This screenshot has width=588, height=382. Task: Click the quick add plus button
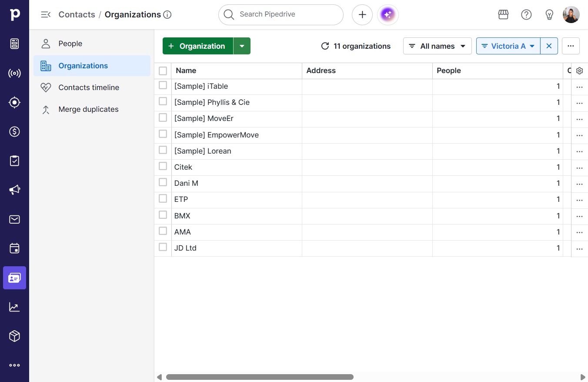coord(362,14)
